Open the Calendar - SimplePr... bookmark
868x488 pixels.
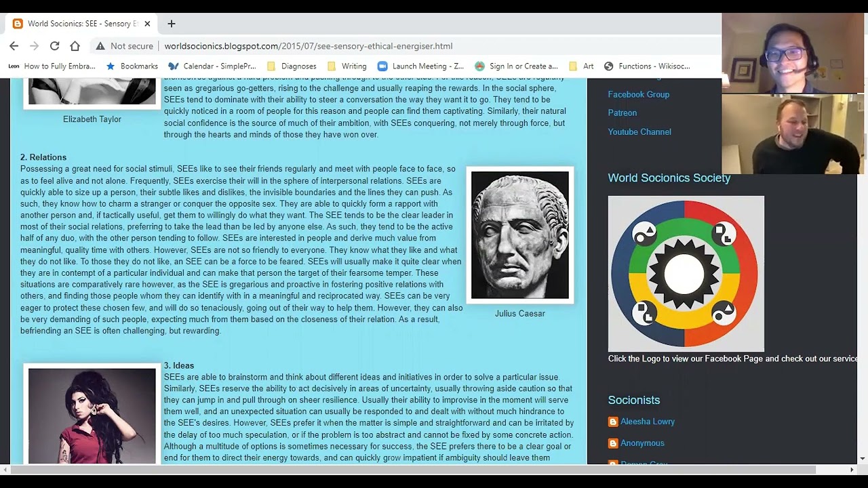(212, 66)
